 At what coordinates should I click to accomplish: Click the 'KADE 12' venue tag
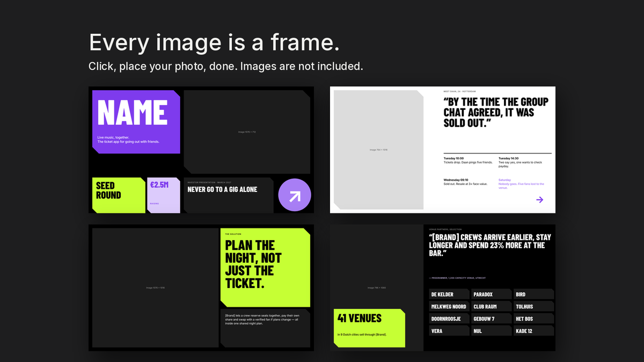point(534,331)
